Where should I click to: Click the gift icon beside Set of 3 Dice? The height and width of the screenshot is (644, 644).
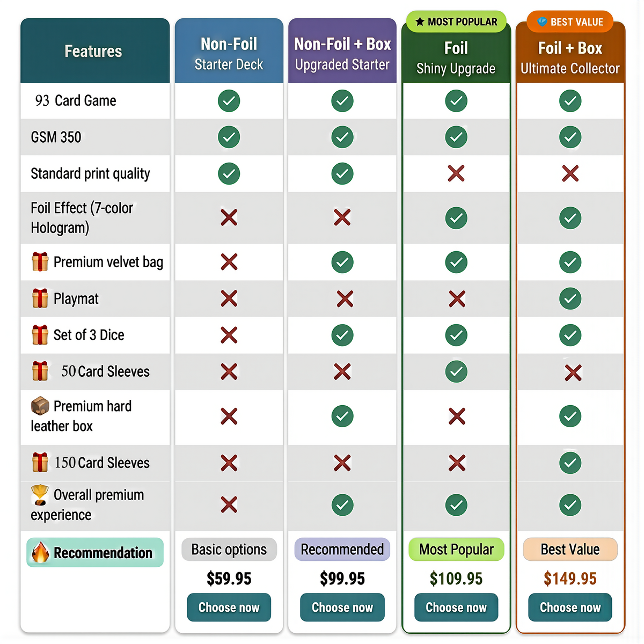point(40,335)
